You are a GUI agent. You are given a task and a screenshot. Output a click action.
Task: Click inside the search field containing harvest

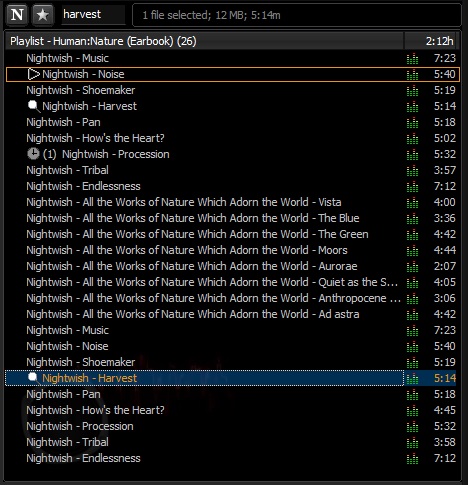93,15
